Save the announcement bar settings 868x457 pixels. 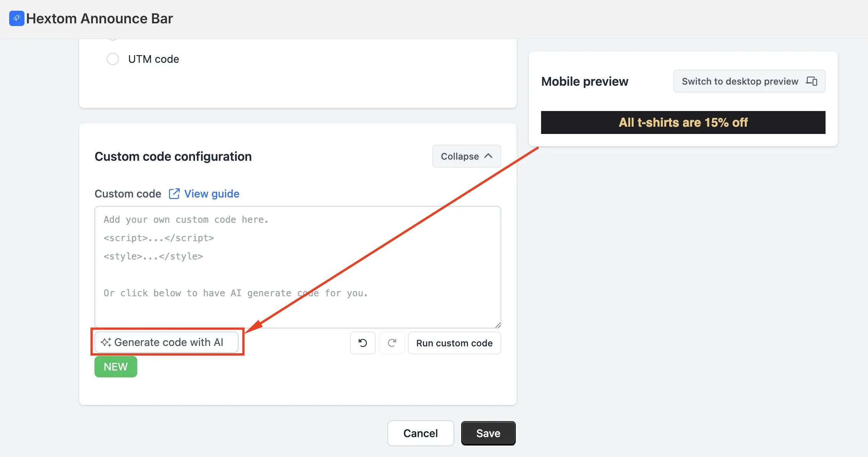coord(488,433)
